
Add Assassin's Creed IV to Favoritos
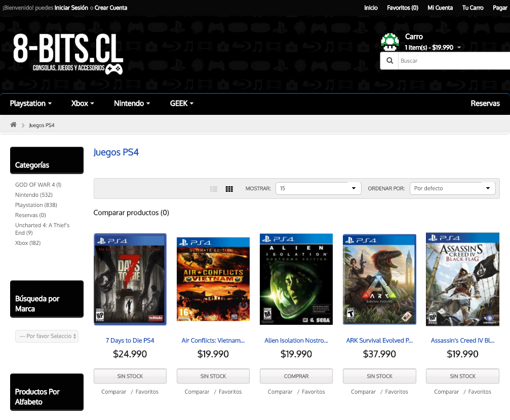pos(480,392)
